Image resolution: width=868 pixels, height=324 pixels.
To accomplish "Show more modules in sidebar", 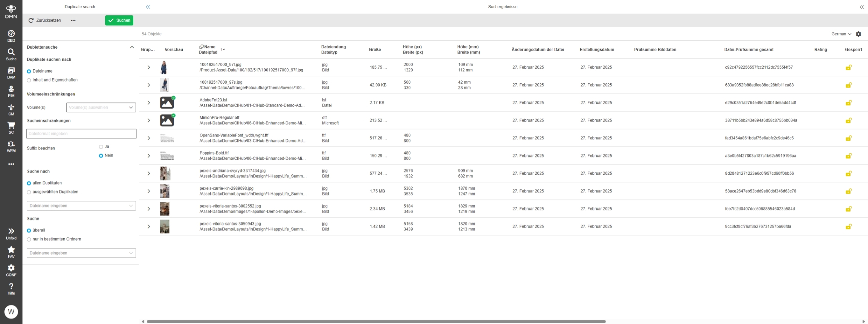I will pyautogui.click(x=11, y=164).
